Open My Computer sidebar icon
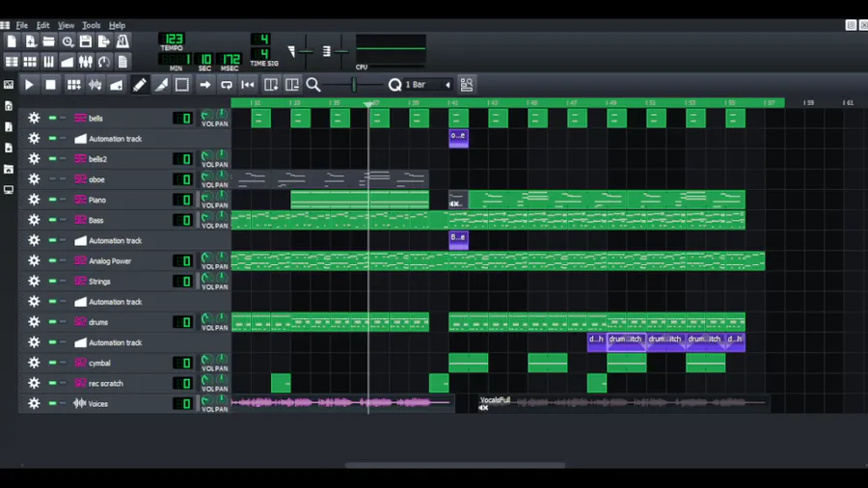Screen dimensions: 868x488 (x=9, y=190)
